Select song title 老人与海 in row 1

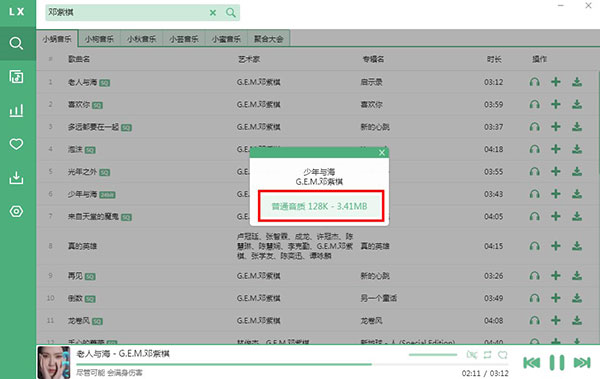(x=82, y=82)
